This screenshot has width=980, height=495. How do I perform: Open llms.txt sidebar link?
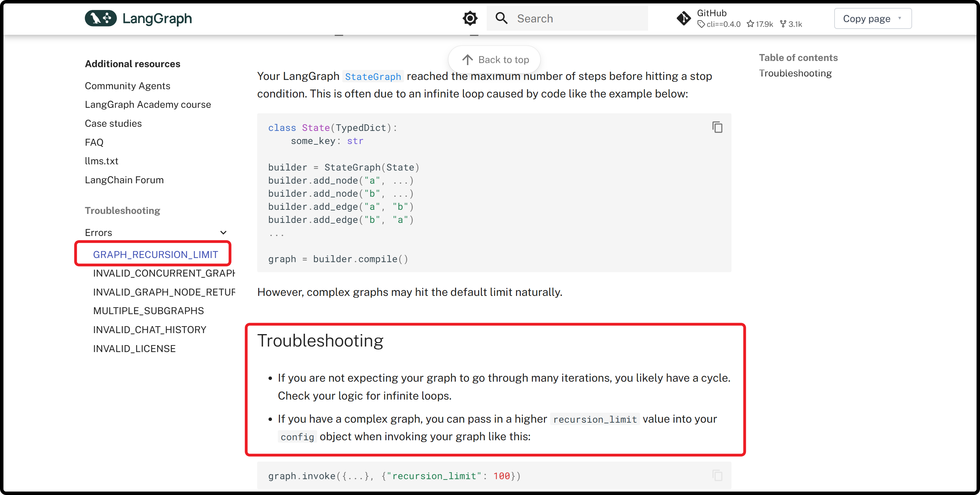102,161
